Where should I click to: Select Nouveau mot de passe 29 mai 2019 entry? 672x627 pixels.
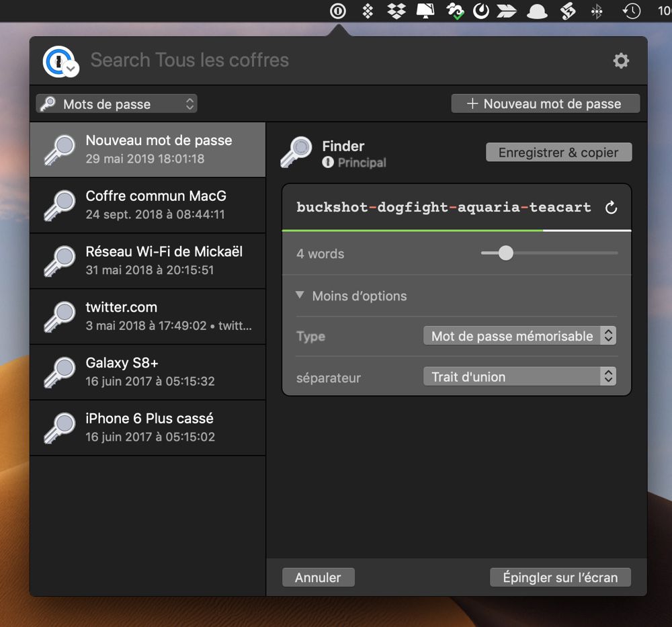(148, 150)
